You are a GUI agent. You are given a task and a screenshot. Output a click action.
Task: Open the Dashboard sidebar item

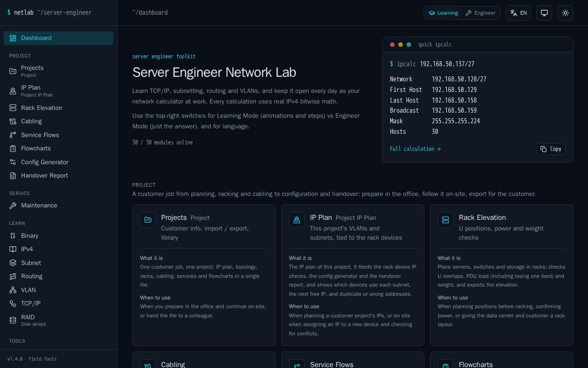click(58, 38)
